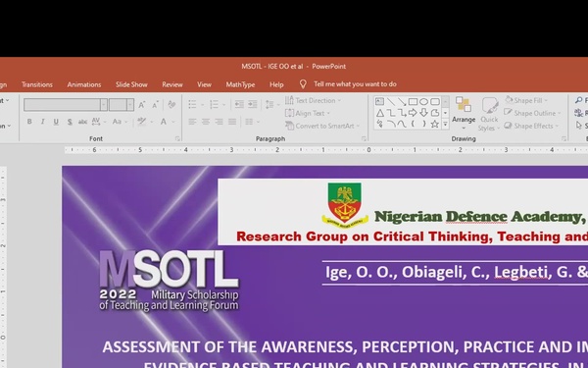Toggle Justify paragraph button
The width and height of the screenshot is (588, 368).
click(x=232, y=122)
